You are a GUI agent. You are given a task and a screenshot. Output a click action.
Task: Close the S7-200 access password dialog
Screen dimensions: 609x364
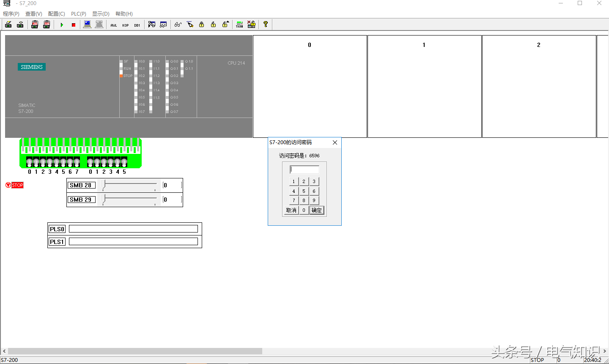[335, 142]
